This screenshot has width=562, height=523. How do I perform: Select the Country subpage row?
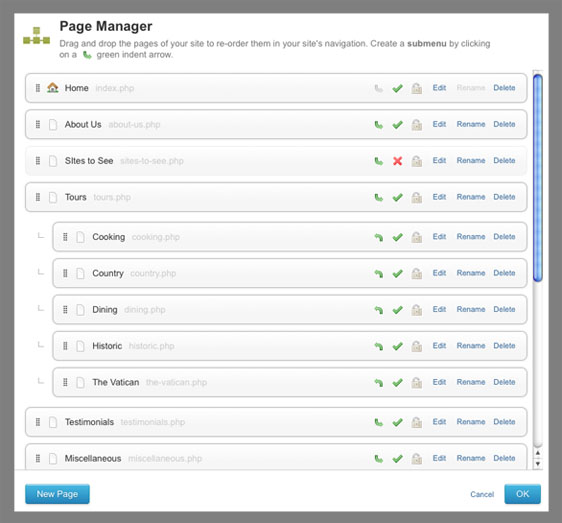click(290, 273)
